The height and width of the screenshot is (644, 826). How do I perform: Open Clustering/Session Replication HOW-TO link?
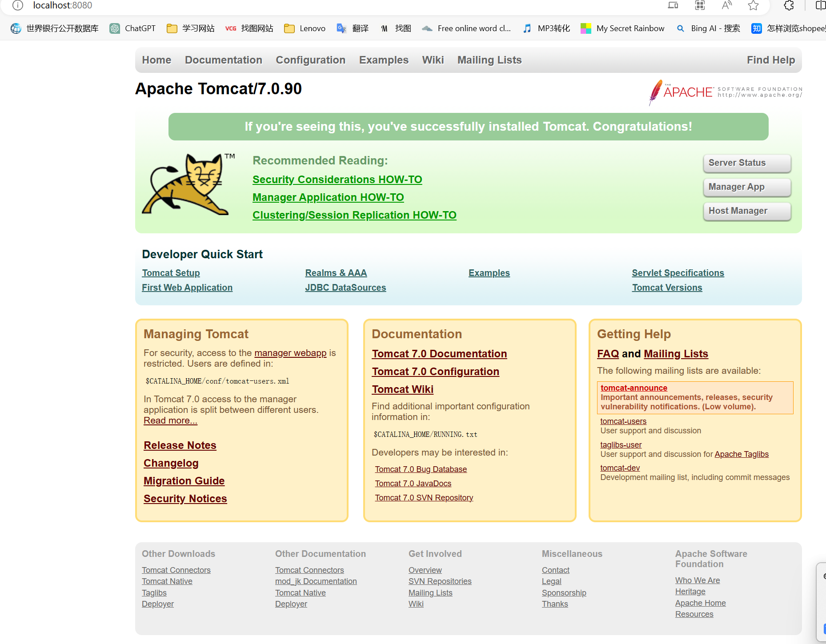(x=354, y=215)
